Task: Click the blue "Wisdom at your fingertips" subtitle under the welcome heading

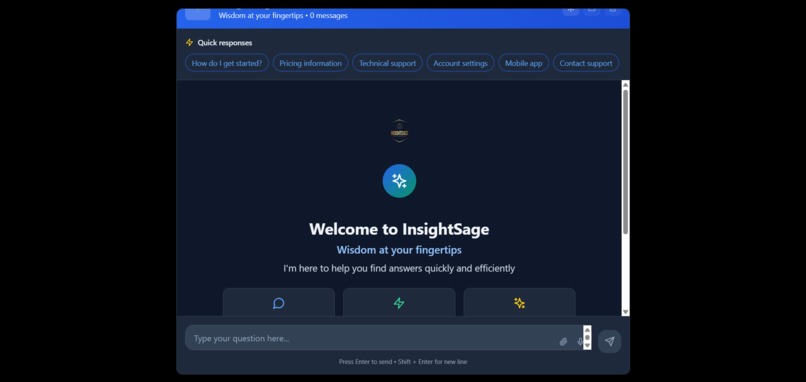Action: click(399, 250)
